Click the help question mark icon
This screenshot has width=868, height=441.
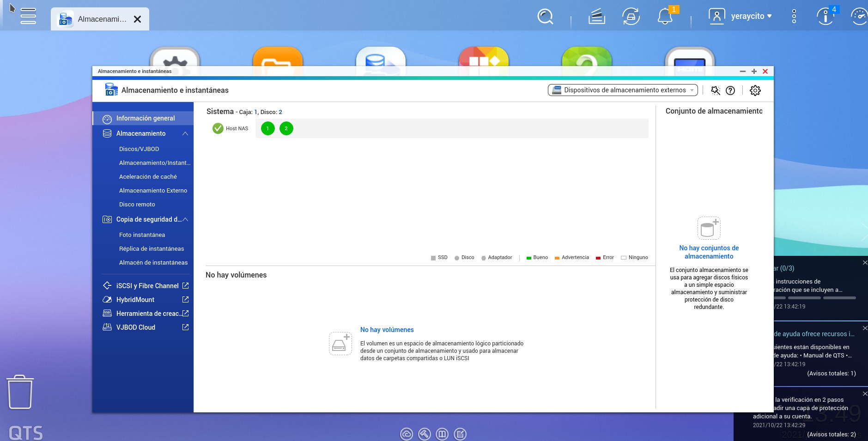point(730,91)
